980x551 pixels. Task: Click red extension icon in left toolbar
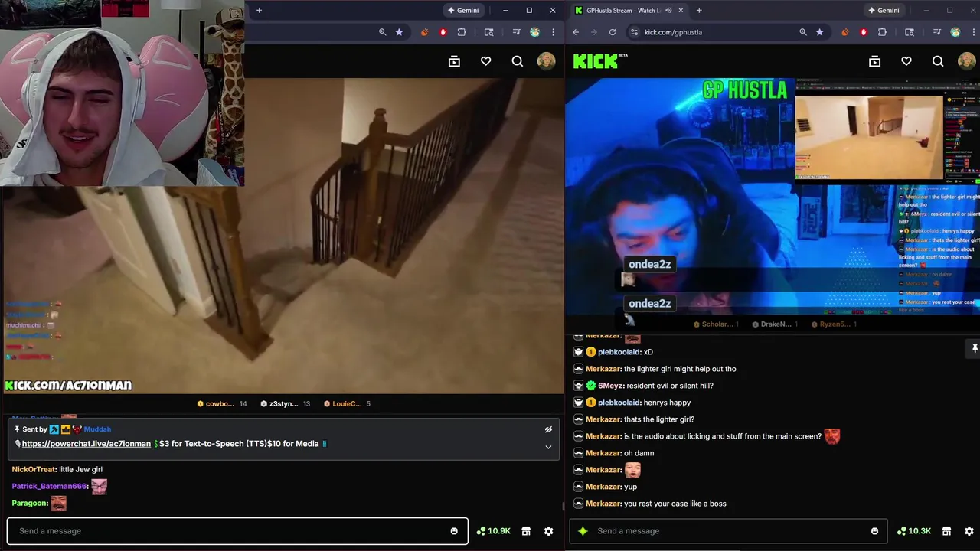tap(443, 32)
